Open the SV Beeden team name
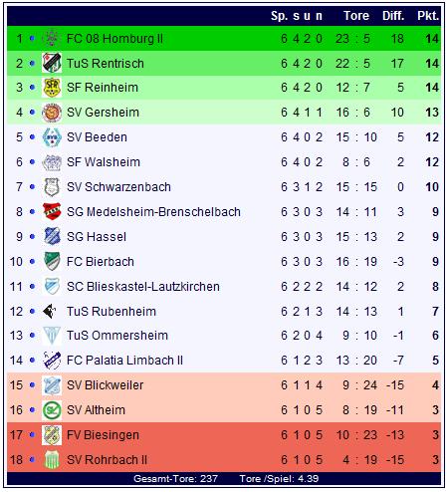Image resolution: width=448 pixels, height=492 pixels. [97, 137]
